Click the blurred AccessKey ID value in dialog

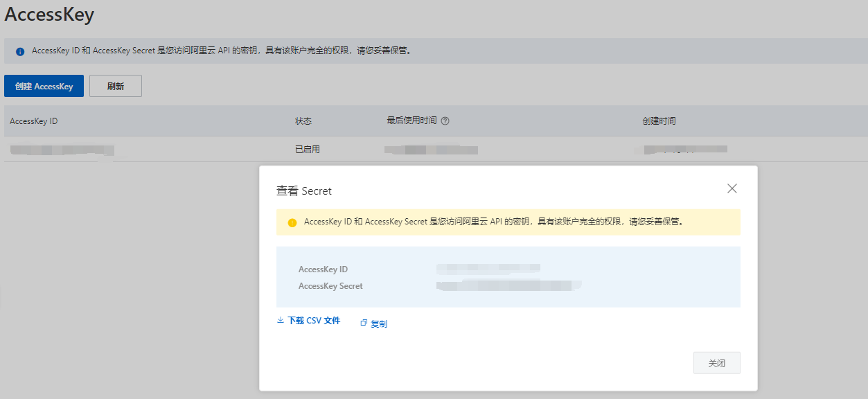point(488,268)
